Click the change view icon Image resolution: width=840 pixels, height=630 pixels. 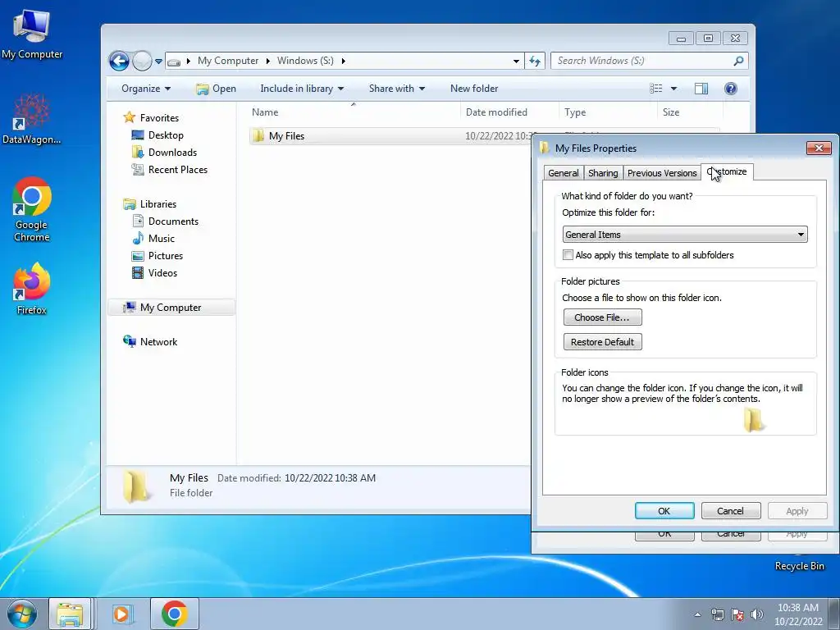[655, 89]
